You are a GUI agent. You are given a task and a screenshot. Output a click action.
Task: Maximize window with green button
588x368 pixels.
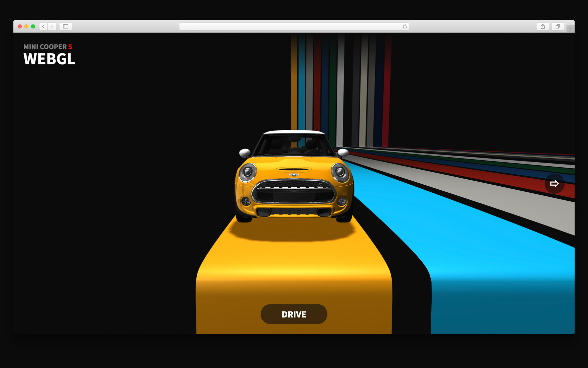pos(33,26)
